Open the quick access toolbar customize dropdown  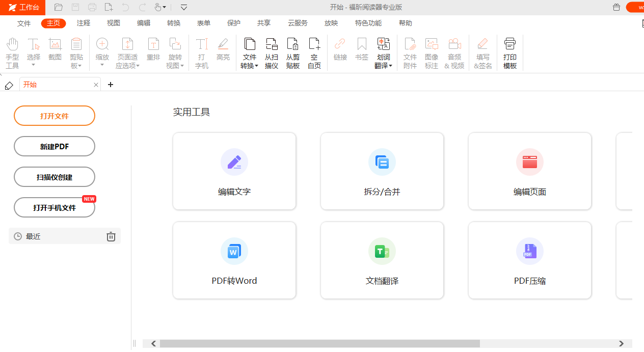[184, 7]
